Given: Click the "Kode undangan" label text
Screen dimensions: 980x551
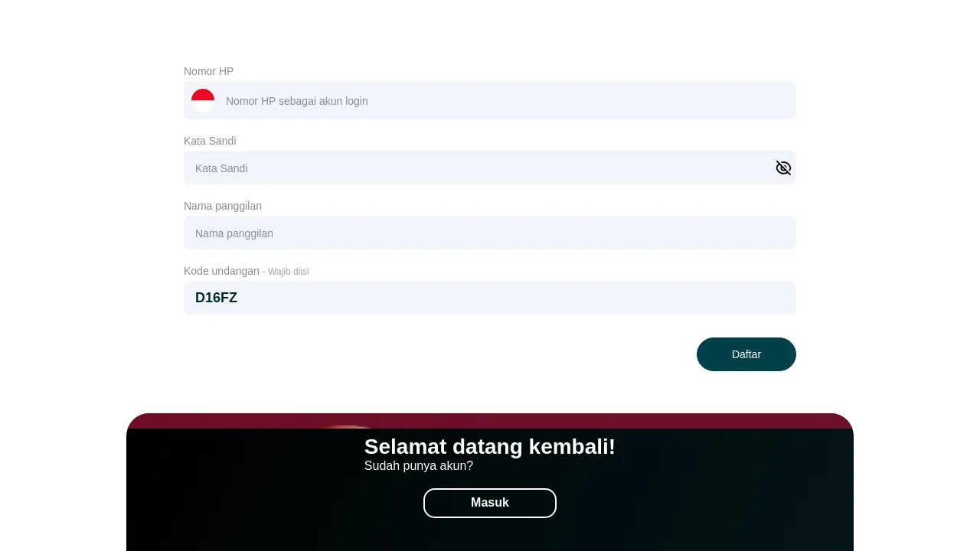Looking at the screenshot, I should [x=221, y=271].
